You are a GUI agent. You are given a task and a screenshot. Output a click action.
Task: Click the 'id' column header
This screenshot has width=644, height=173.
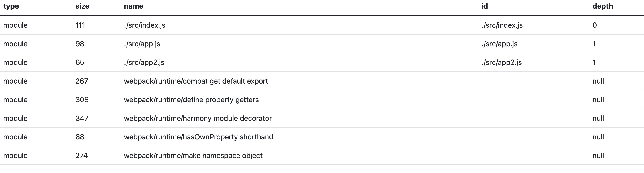[x=484, y=6]
